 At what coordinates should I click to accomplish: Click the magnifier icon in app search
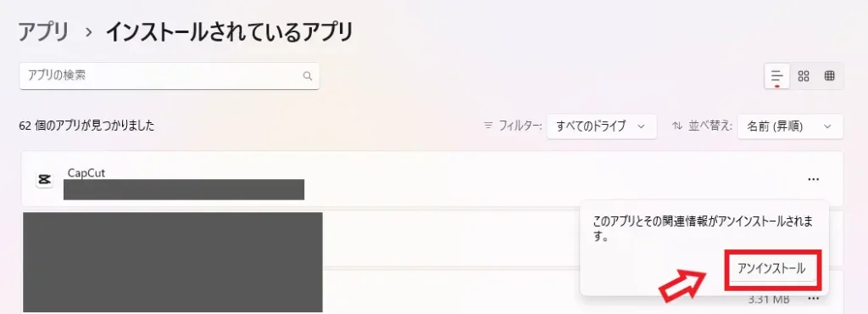(x=307, y=76)
